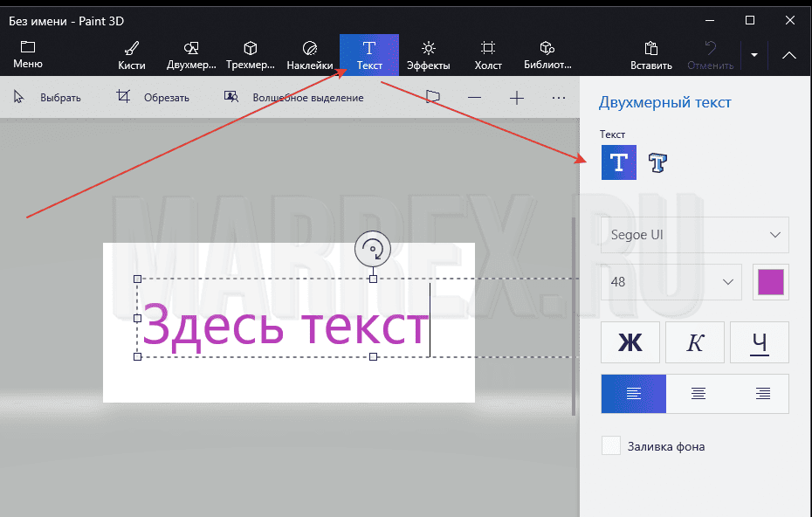Open the Эффекты tab

(x=429, y=55)
